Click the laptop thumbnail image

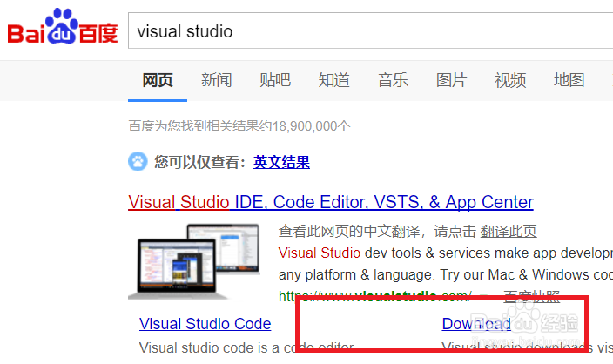[x=194, y=261]
